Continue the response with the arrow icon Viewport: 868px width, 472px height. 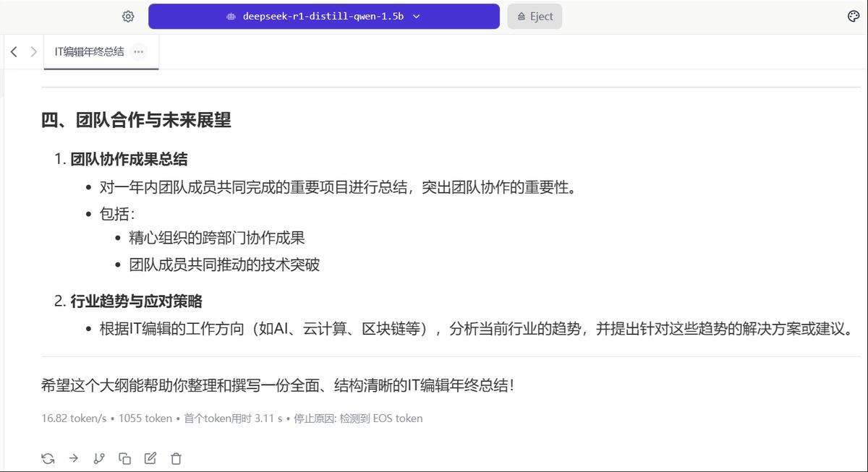[x=73, y=458]
